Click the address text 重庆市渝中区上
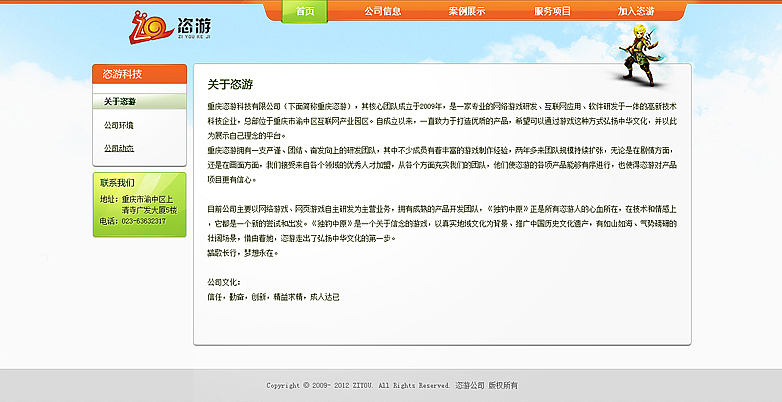The width and height of the screenshot is (782, 402). click(148, 199)
